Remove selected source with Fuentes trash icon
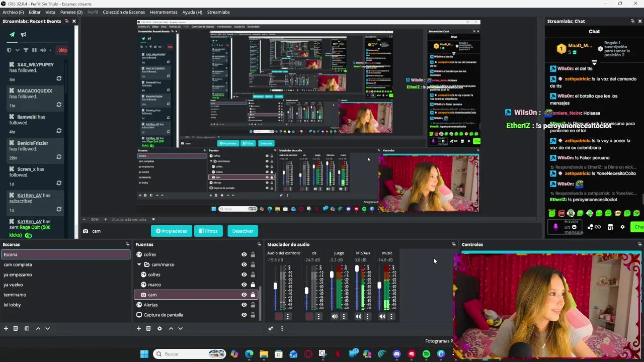 [x=148, y=328]
